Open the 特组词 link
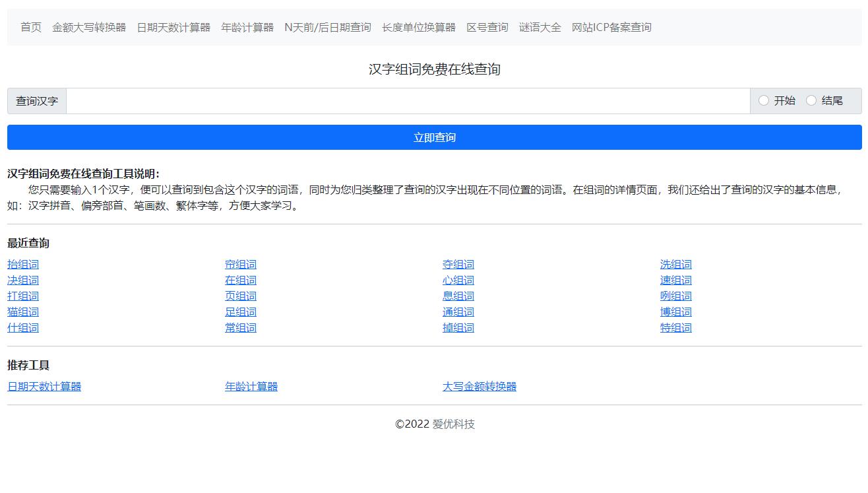This screenshot has height=493, width=868. click(x=675, y=327)
